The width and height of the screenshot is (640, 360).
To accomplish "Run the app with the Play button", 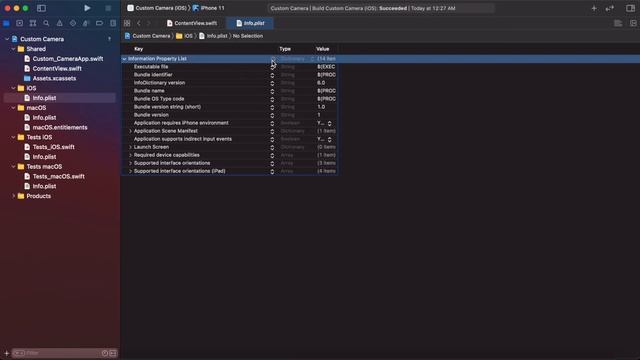I will (87, 8).
